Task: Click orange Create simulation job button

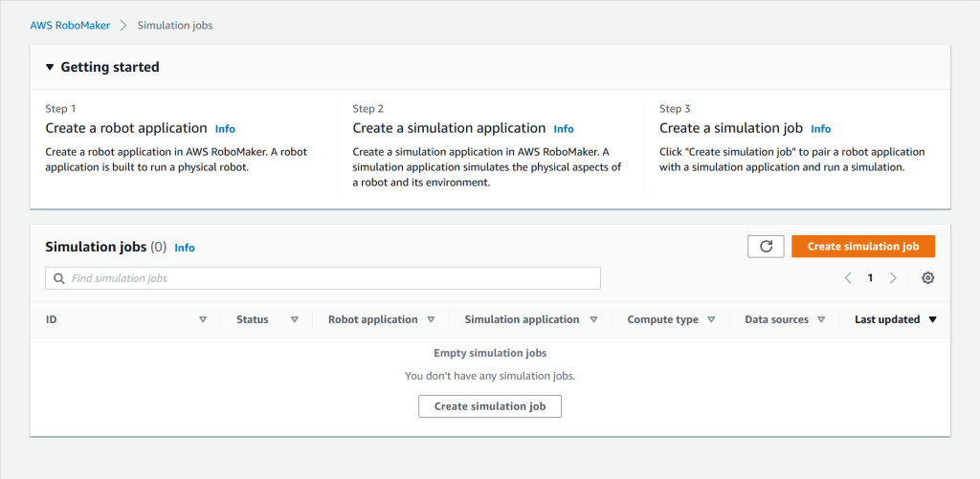Action: tap(863, 247)
